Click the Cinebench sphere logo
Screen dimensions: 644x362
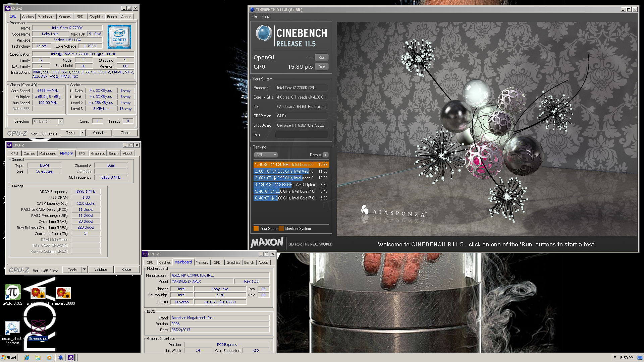[x=264, y=34]
